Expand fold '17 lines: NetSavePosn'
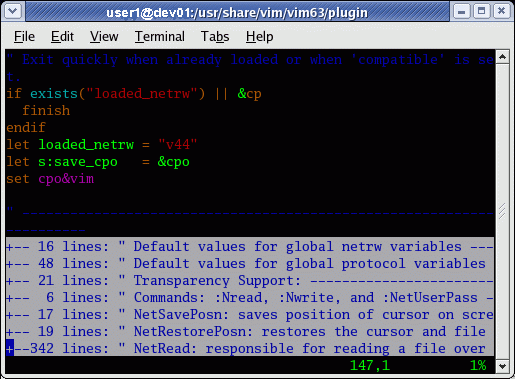 (x=250, y=315)
